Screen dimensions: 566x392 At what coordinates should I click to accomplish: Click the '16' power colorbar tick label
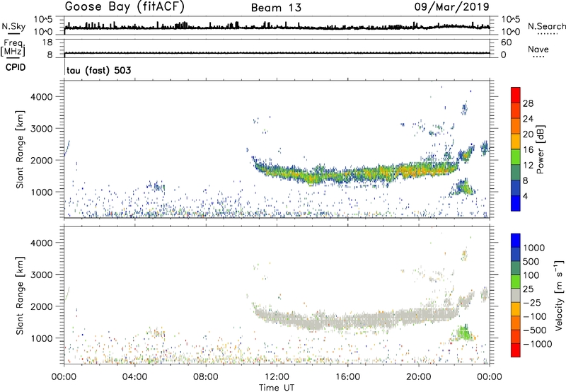click(528, 150)
